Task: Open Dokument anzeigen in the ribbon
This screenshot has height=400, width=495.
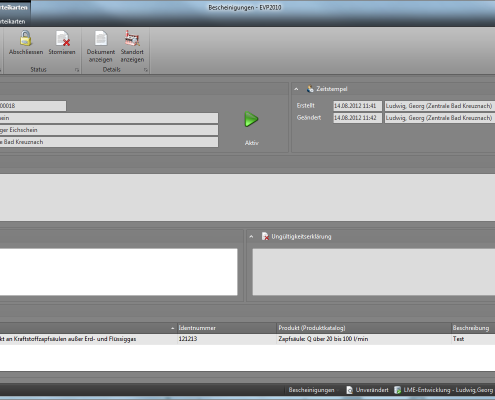Action: point(101,47)
